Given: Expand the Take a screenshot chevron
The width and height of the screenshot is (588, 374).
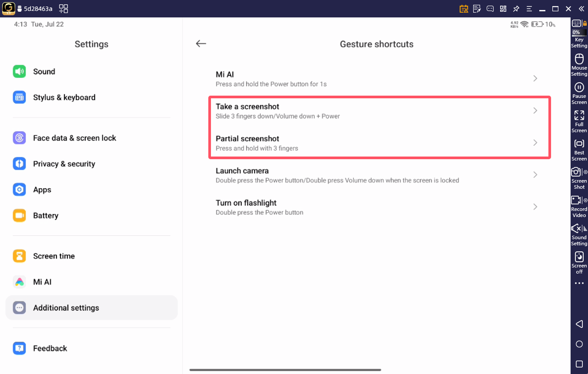Looking at the screenshot, I should [535, 110].
